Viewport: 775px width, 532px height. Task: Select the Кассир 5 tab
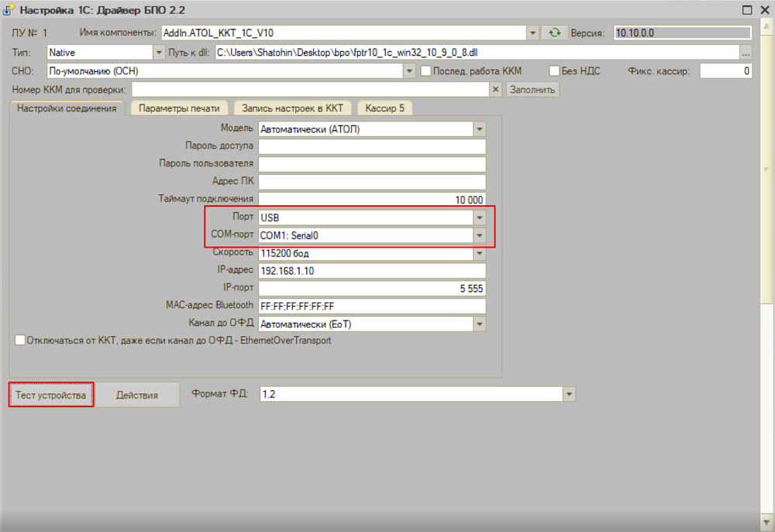tap(384, 108)
